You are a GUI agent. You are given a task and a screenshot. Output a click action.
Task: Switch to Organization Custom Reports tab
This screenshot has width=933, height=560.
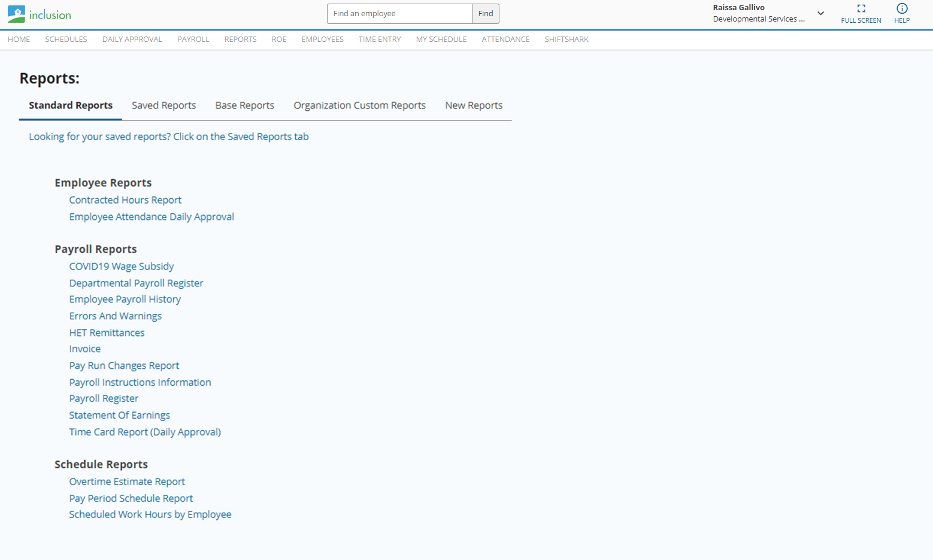point(360,105)
